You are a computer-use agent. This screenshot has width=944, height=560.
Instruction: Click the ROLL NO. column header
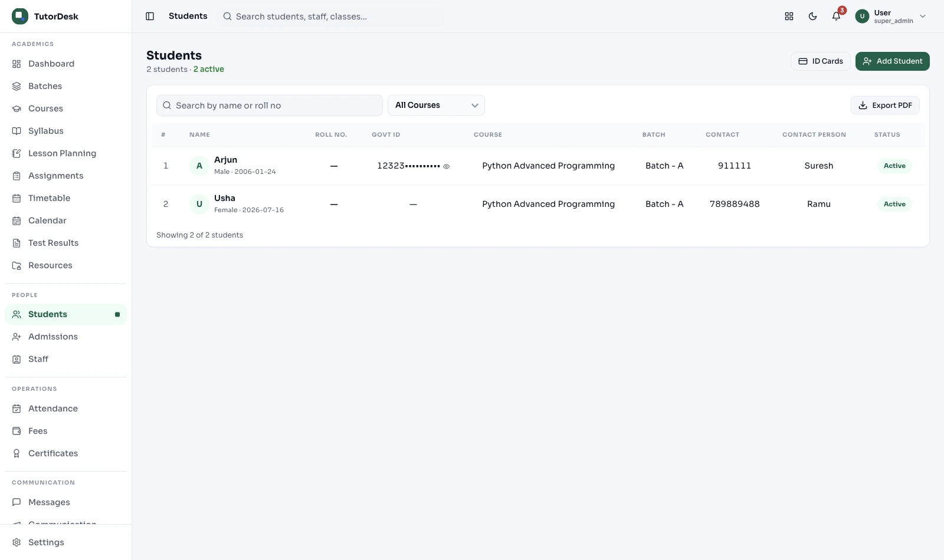[x=331, y=135]
